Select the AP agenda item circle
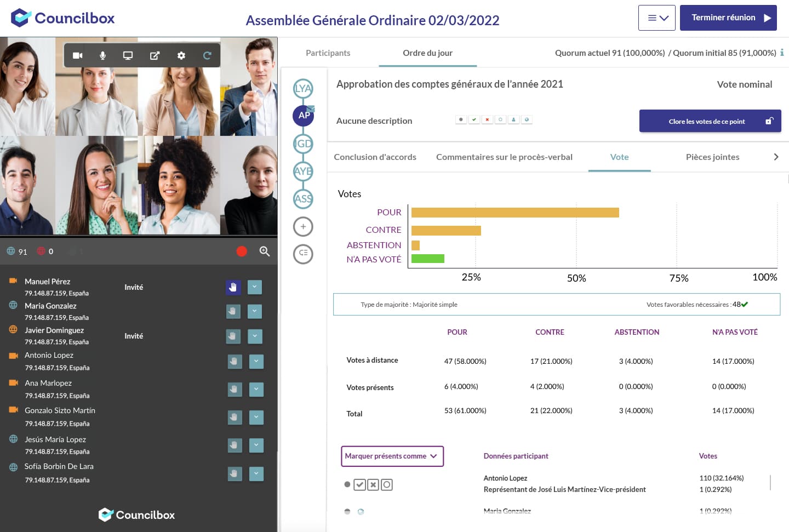The image size is (789, 532). [304, 116]
